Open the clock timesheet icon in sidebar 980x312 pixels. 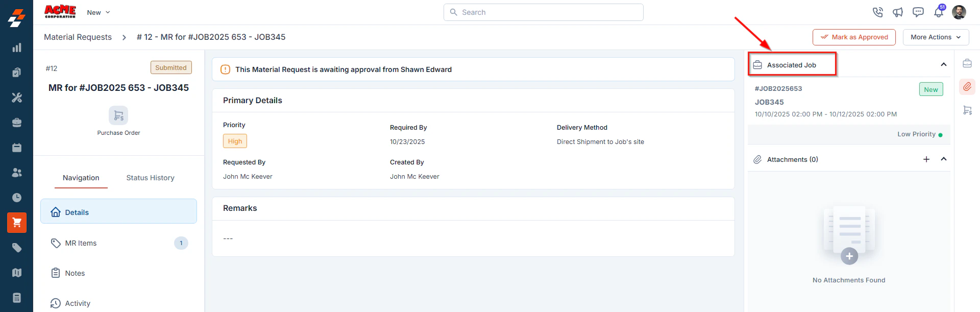[17, 198]
